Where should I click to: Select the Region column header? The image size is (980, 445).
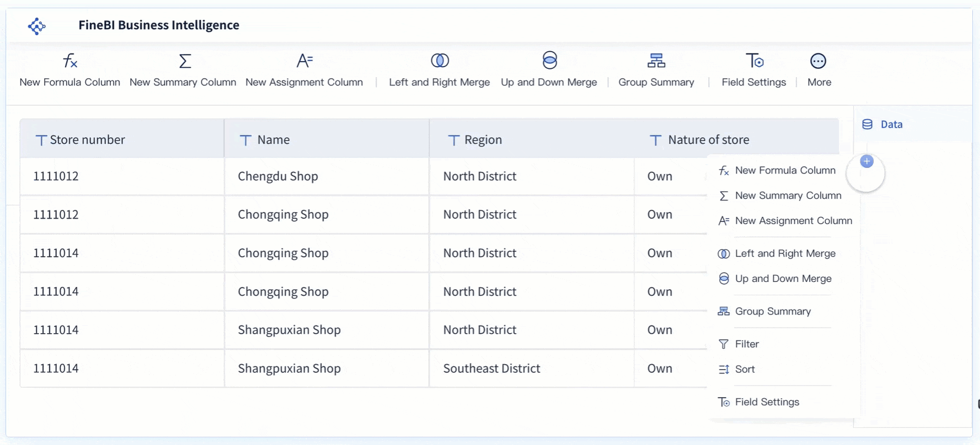point(483,140)
